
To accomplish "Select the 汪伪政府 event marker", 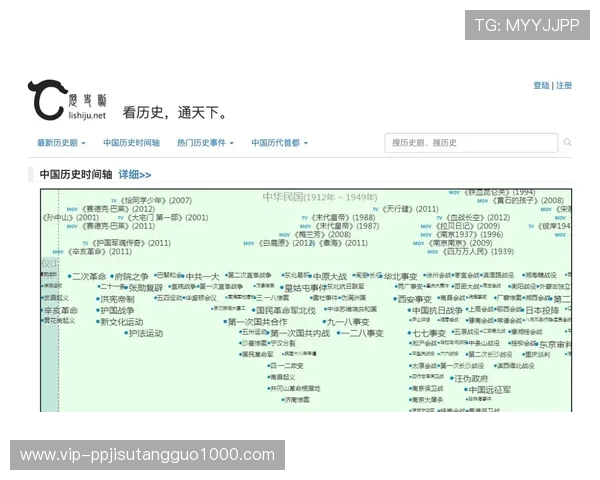I will click(x=471, y=379).
